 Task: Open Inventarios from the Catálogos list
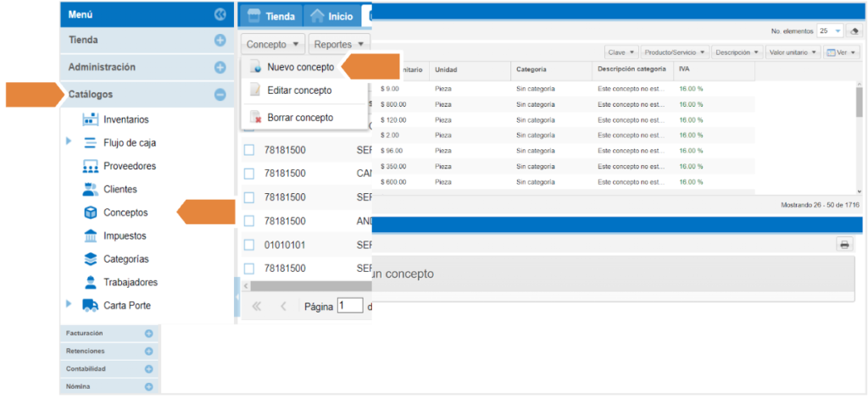point(125,119)
